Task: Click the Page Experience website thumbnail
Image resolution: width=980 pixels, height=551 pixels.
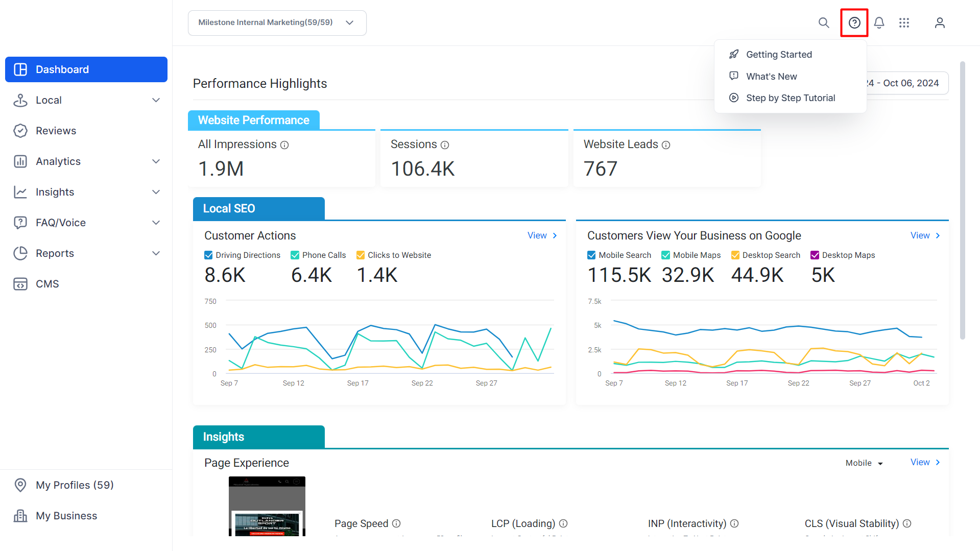Action: (267, 506)
